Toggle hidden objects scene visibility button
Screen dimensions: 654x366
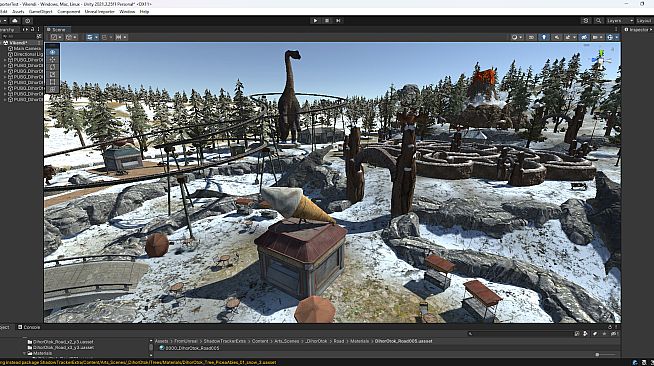(x=584, y=37)
